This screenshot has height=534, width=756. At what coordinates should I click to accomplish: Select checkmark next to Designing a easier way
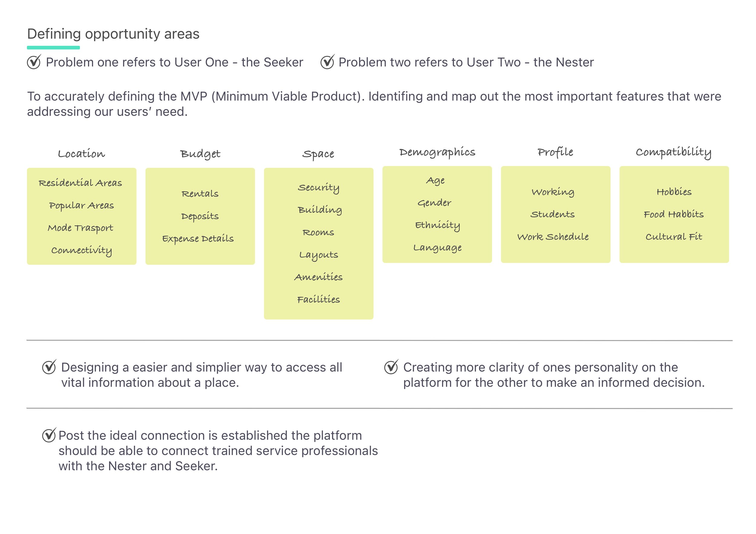pyautogui.click(x=49, y=367)
